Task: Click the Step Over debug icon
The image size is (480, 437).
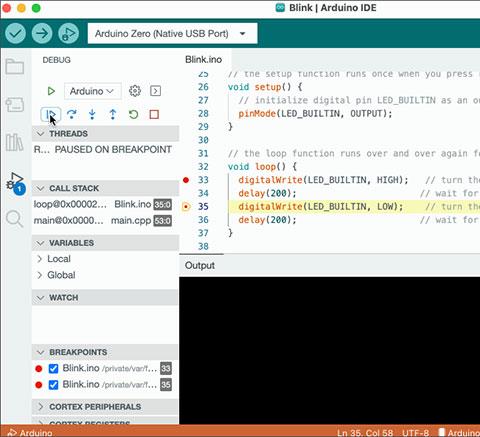Action: click(72, 114)
